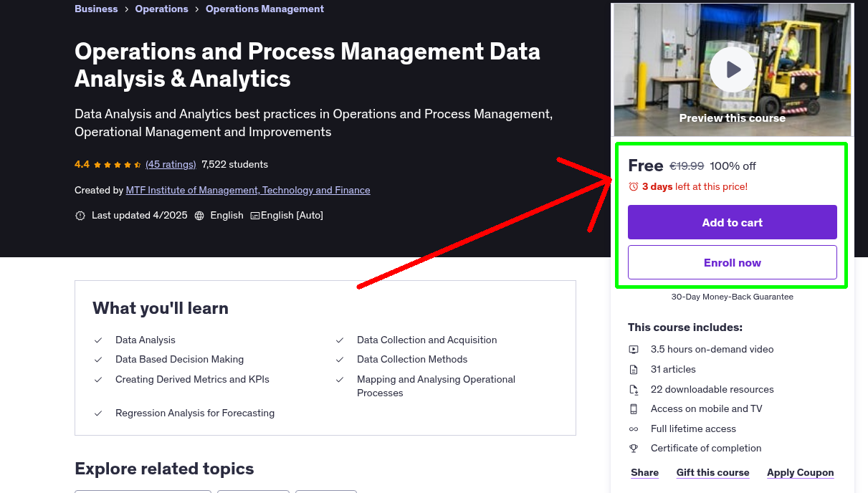Click checkmark beside Data Collection Methods
The image size is (868, 493).
coord(340,360)
